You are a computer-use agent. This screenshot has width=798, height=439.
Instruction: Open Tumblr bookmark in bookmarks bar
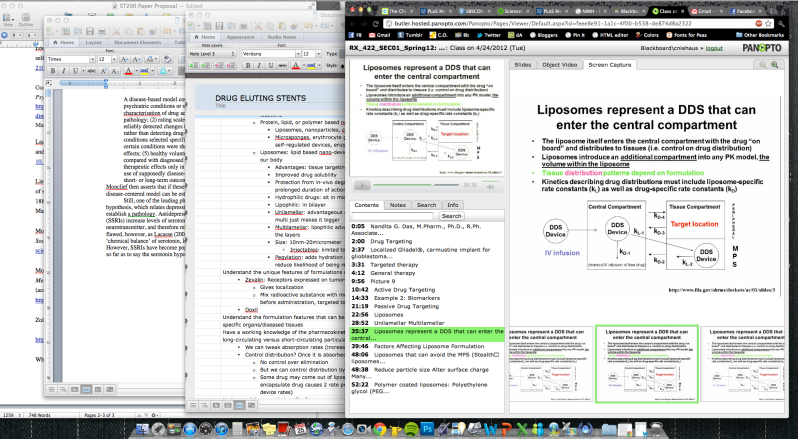410,35
